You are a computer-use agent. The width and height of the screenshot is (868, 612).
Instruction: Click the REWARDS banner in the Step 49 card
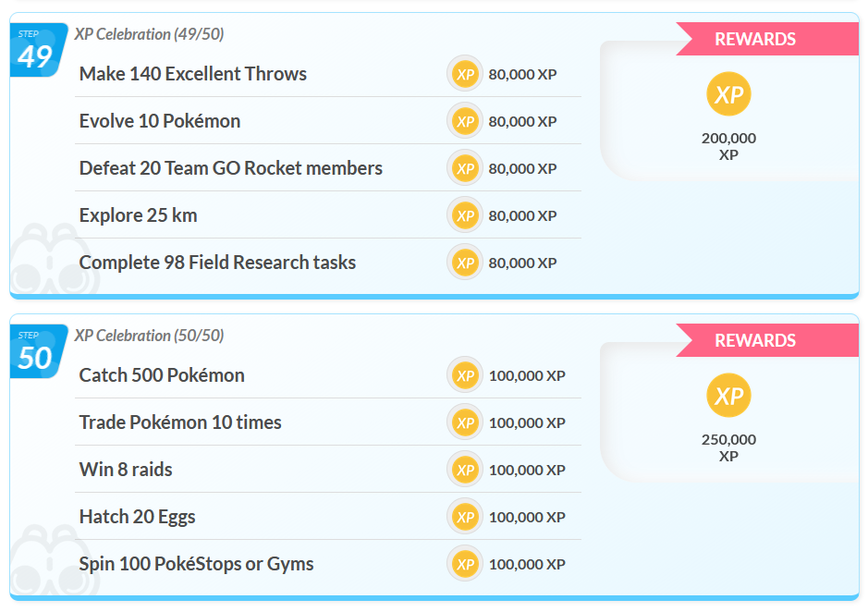767,39
